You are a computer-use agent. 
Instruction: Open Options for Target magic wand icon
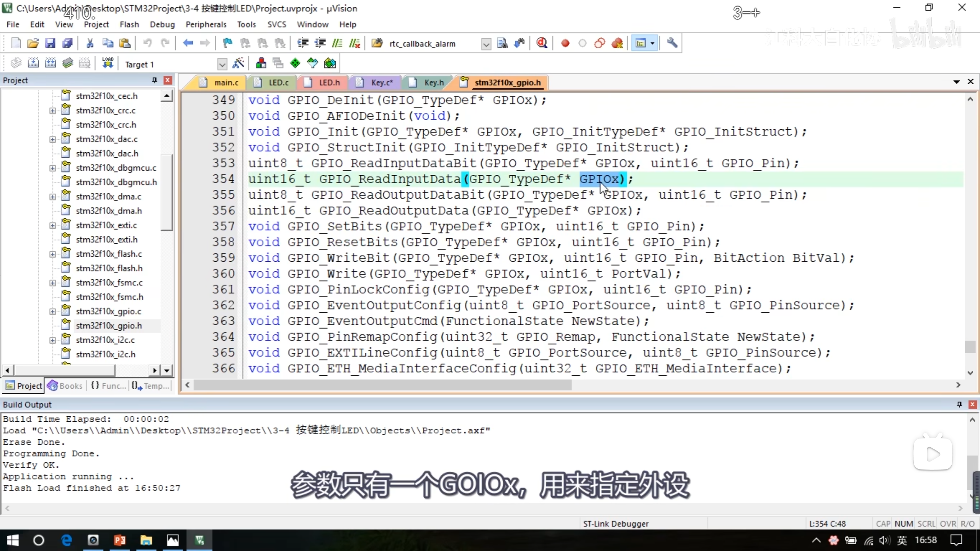(x=238, y=63)
